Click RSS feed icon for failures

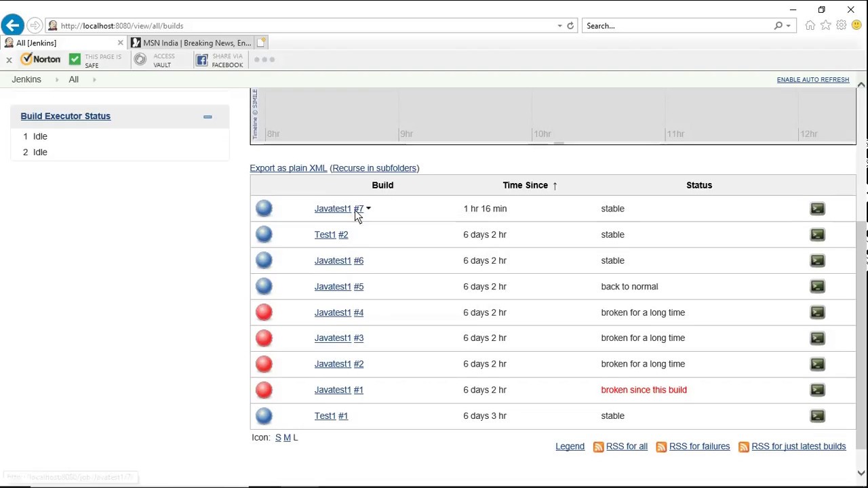pos(661,447)
